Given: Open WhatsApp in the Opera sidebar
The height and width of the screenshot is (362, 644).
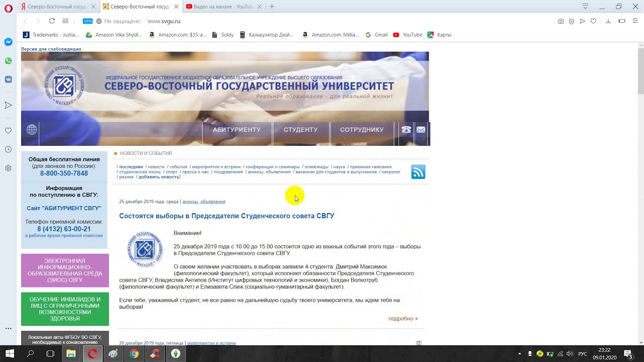Looking at the screenshot, I should click(8, 61).
